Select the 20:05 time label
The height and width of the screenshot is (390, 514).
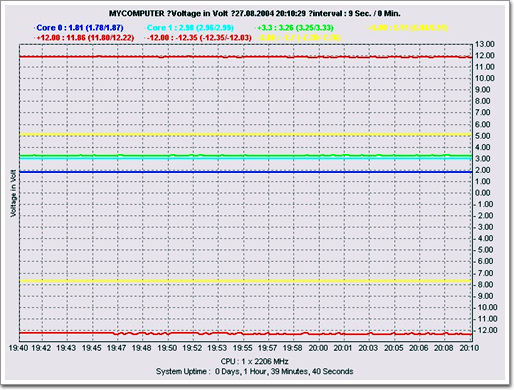[x=394, y=348]
